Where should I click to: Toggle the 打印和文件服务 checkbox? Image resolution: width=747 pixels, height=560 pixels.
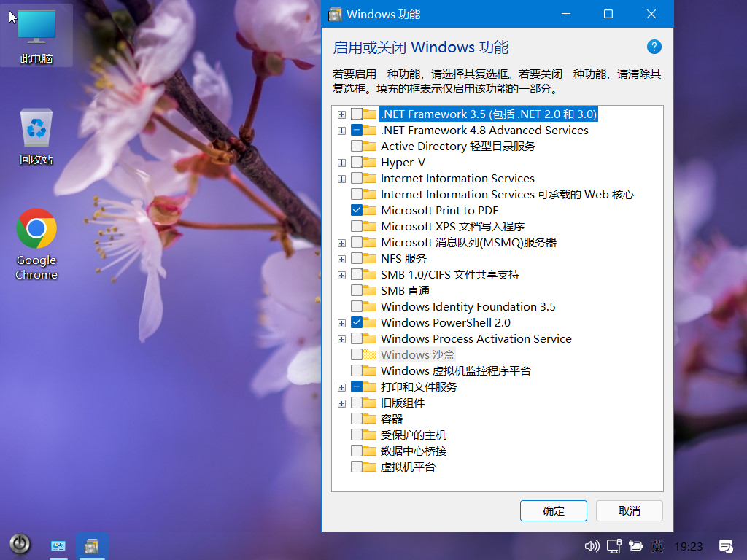tap(356, 386)
